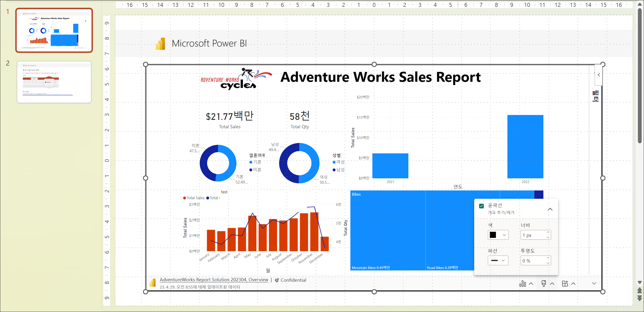Image resolution: width=644 pixels, height=312 pixels.
Task: Open the data options bar-chart icon
Action: click(522, 284)
